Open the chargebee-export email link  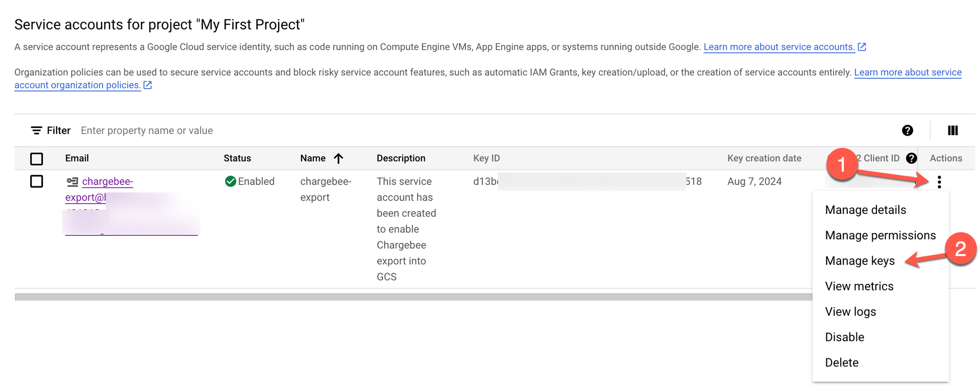(x=107, y=182)
